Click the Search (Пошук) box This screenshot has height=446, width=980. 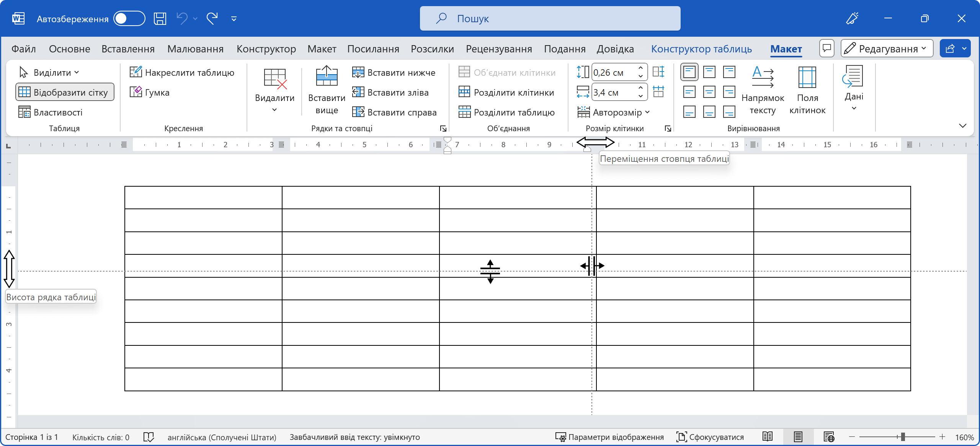tap(550, 18)
